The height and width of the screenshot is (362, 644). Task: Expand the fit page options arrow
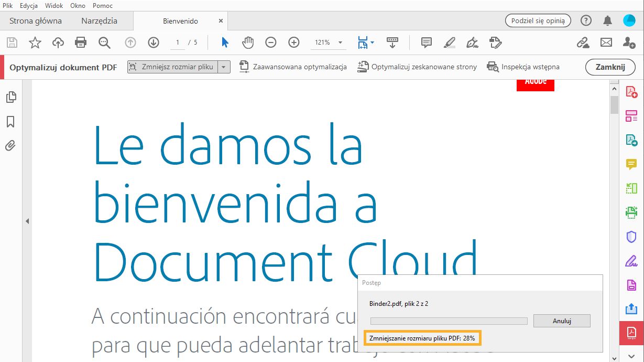click(x=372, y=42)
